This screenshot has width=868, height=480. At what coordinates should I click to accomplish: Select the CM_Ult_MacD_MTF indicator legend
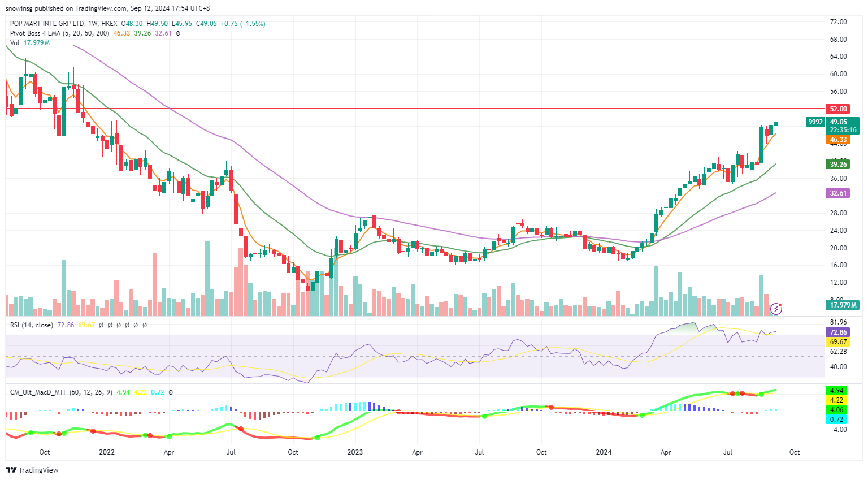pos(61,392)
